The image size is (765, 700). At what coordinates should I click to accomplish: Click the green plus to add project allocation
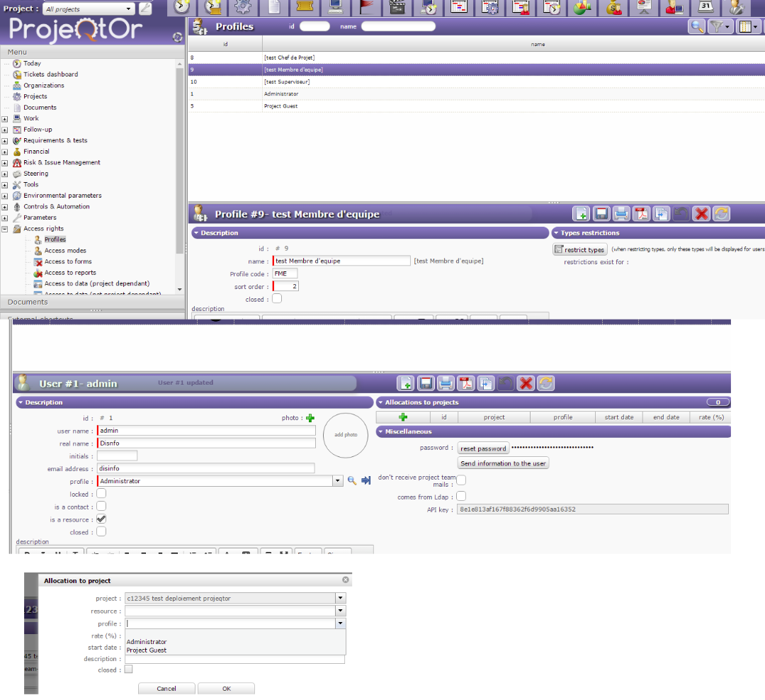[404, 417]
